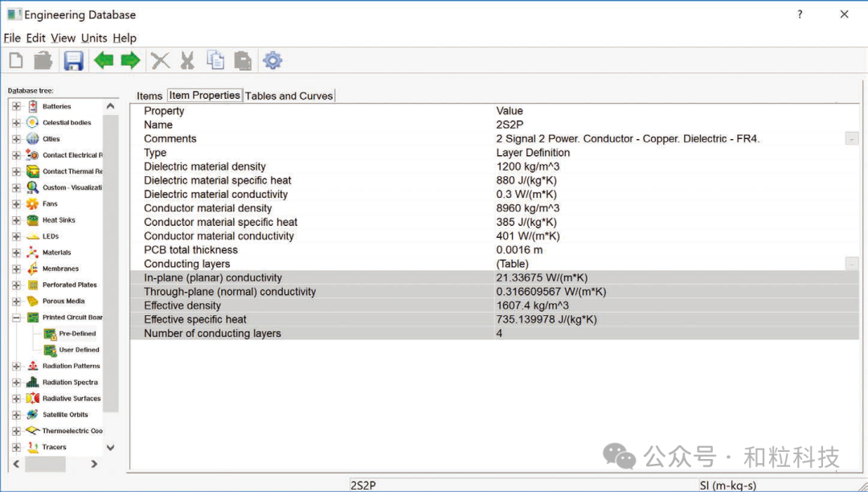Click the tree scroll down arrow
The image size is (868, 492).
click(111, 447)
